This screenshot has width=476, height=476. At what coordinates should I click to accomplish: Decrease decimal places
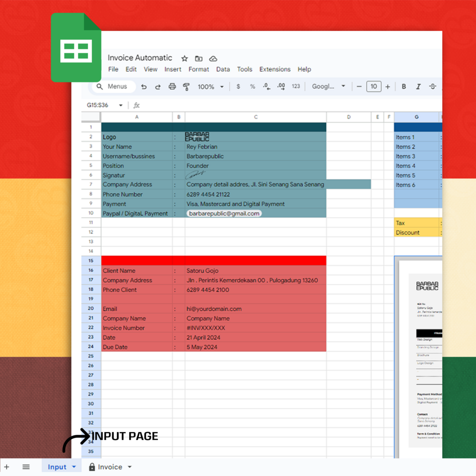coord(267,87)
